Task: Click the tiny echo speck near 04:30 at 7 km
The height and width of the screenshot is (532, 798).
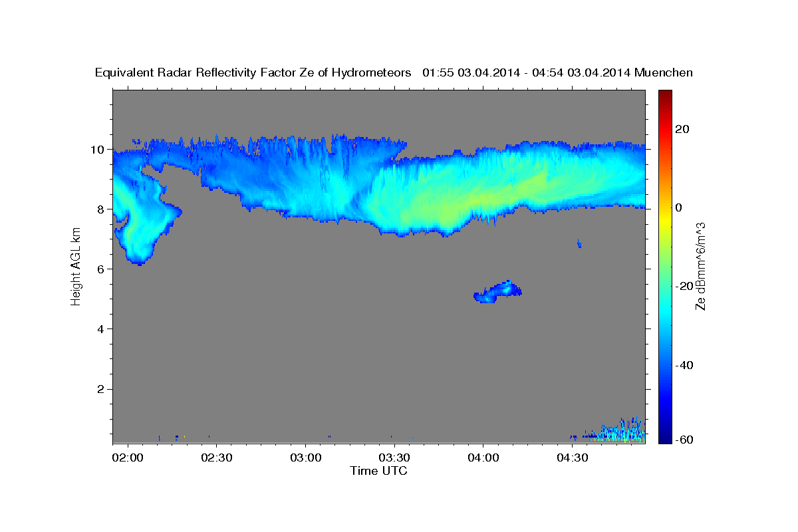Action: 579,244
